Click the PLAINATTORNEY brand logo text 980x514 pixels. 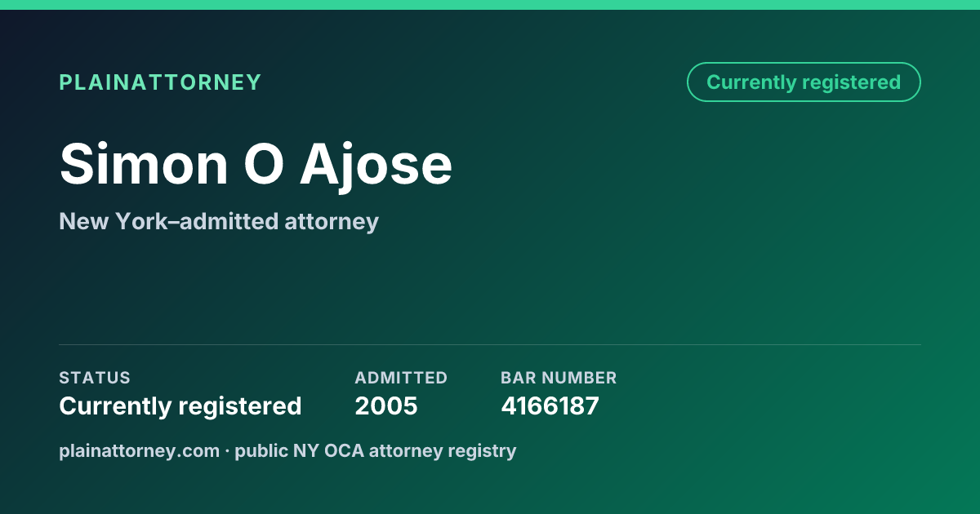click(x=160, y=82)
